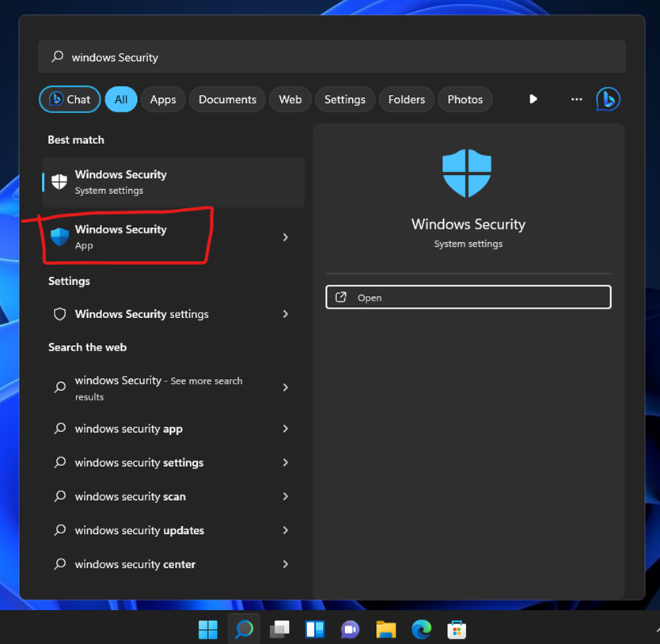Search web for 'windows security settings'

pyautogui.click(x=173, y=463)
